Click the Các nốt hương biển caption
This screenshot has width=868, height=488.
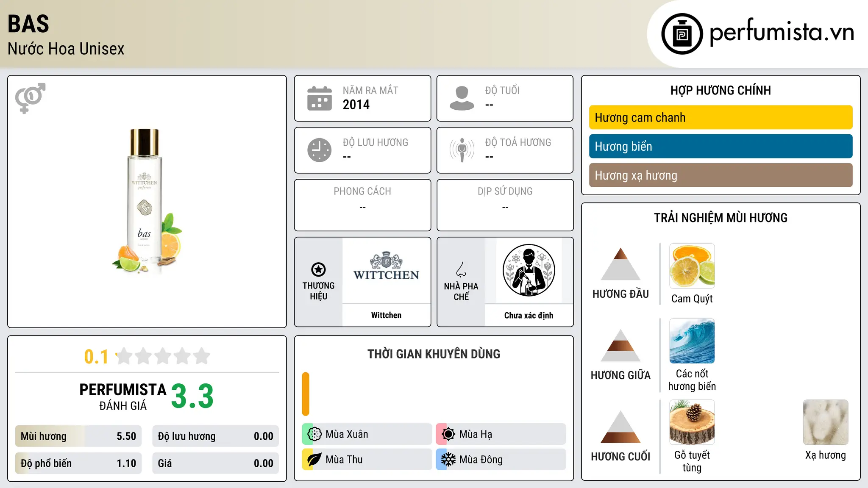[x=692, y=380]
